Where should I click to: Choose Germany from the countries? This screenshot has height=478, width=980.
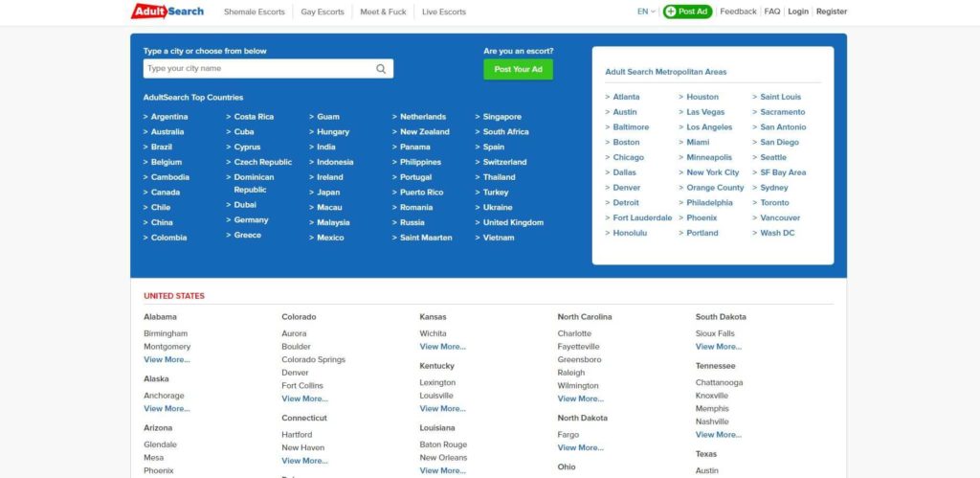pos(252,220)
